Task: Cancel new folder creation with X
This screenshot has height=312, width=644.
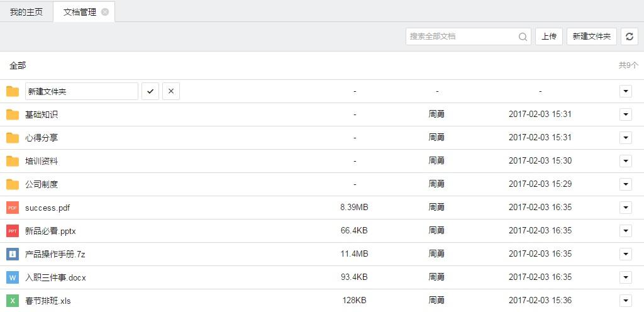Action: click(x=170, y=91)
